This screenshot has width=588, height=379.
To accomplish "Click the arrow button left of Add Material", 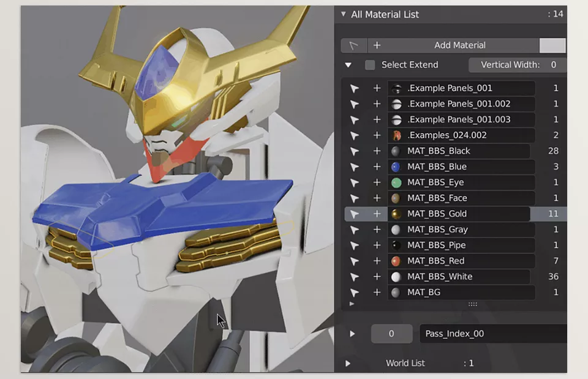I will (x=353, y=45).
